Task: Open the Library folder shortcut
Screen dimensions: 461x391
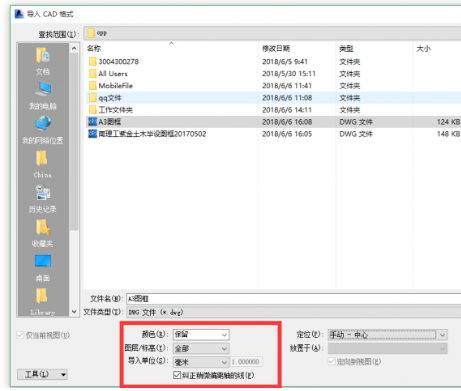Action: click(x=42, y=302)
